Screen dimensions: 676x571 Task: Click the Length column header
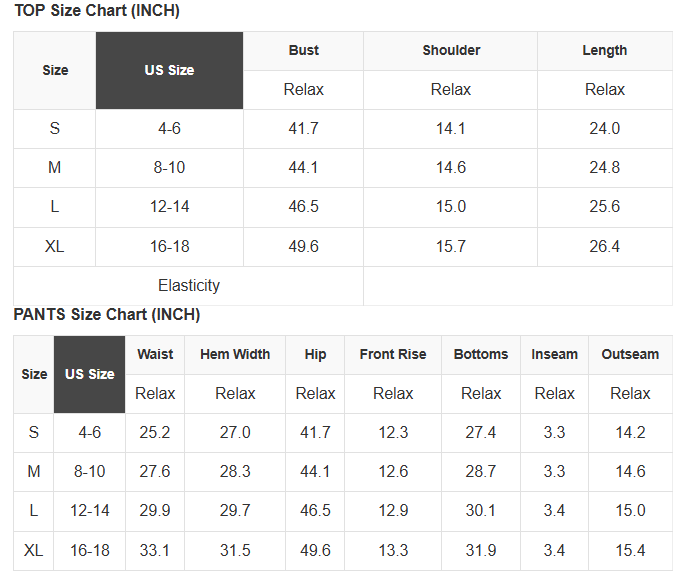(604, 51)
